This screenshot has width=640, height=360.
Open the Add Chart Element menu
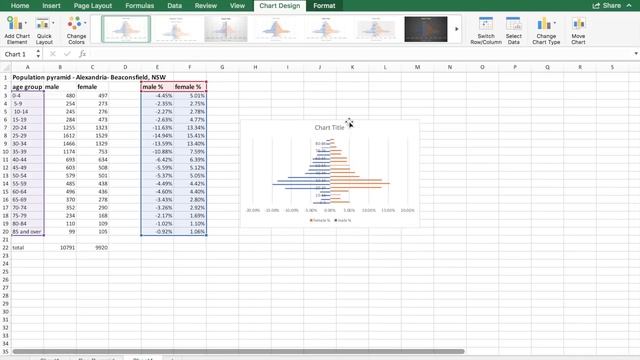click(x=17, y=30)
